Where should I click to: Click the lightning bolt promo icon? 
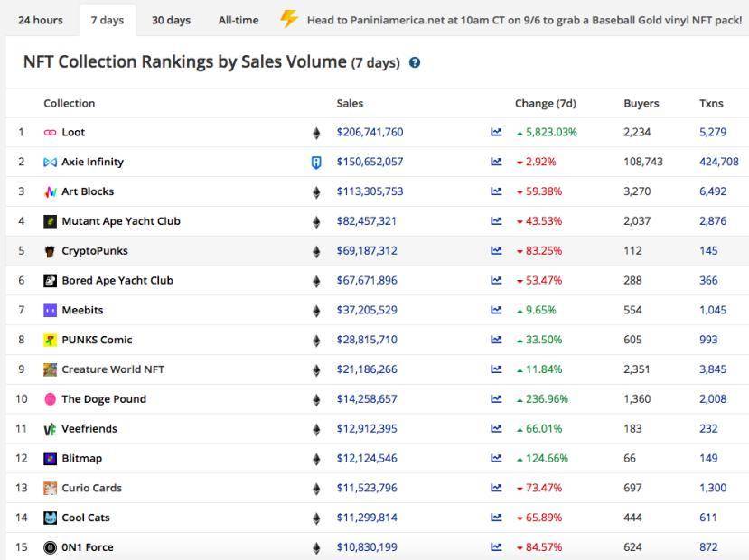pyautogui.click(x=288, y=19)
